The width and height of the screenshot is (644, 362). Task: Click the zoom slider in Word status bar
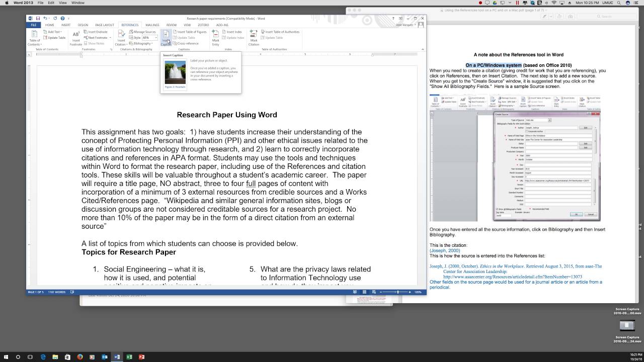[x=395, y=292]
